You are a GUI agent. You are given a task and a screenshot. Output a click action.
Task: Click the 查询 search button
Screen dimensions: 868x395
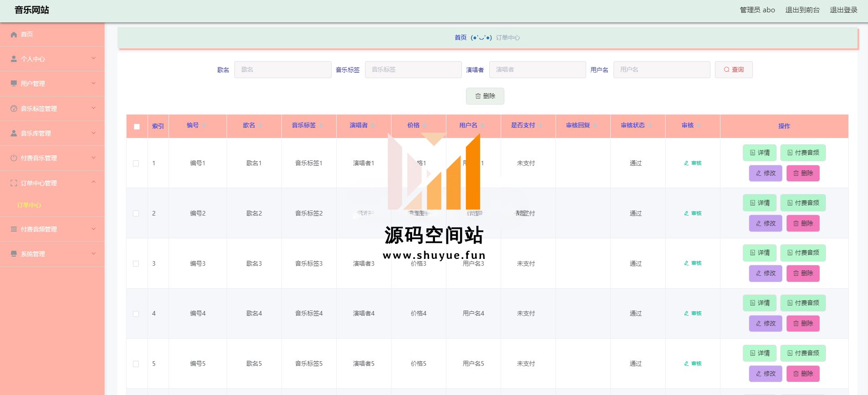coord(734,69)
